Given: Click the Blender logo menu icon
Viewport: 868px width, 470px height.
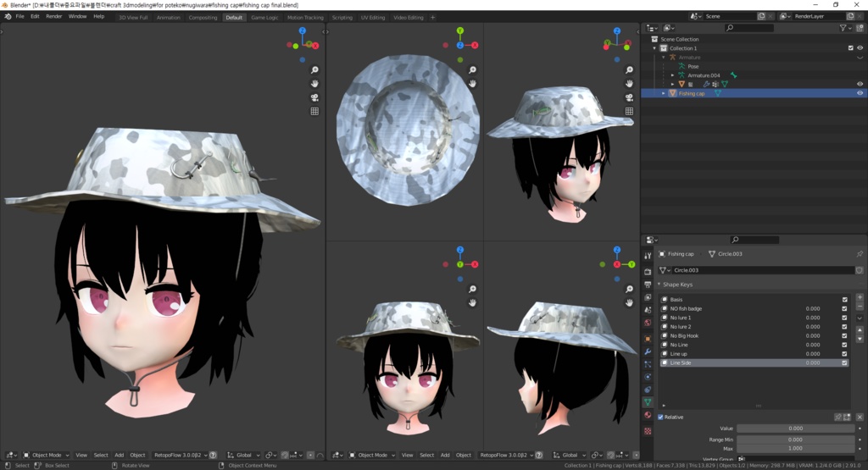Looking at the screenshot, I should 8,17.
